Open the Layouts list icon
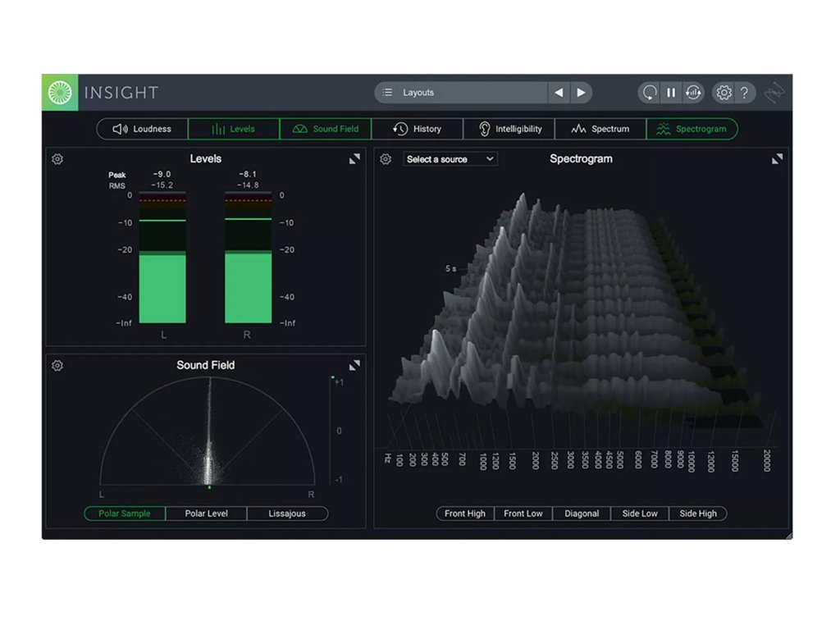The image size is (840, 630). 387,93
